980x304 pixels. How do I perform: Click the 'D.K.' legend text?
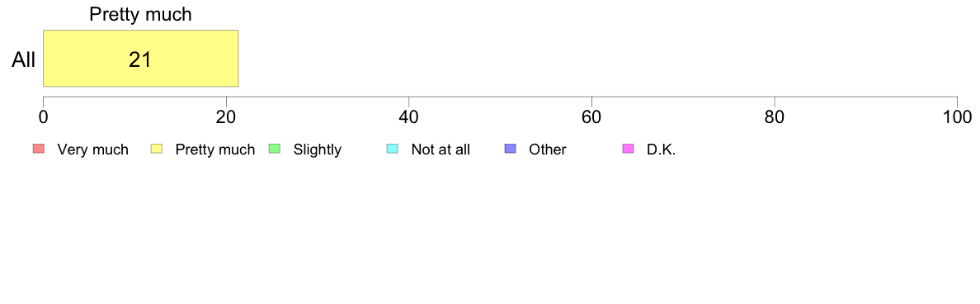click(x=662, y=150)
